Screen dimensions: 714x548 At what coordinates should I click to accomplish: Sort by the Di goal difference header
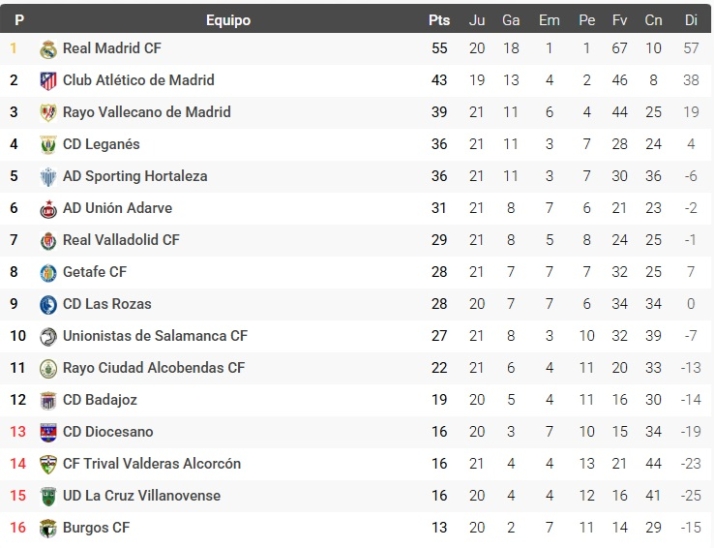(690, 20)
